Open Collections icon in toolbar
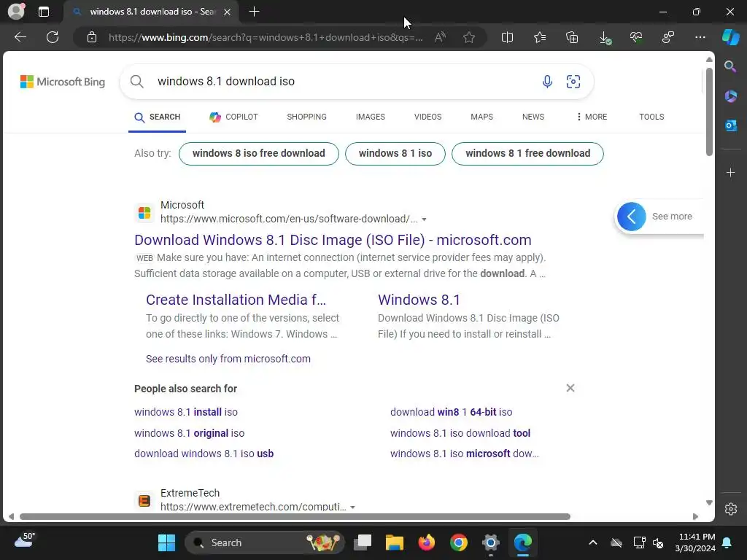 [x=572, y=37]
